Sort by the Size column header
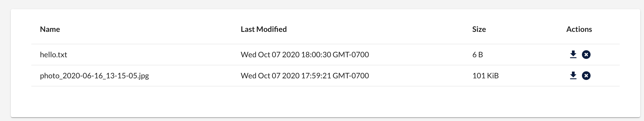This screenshot has height=121, width=644. point(479,29)
